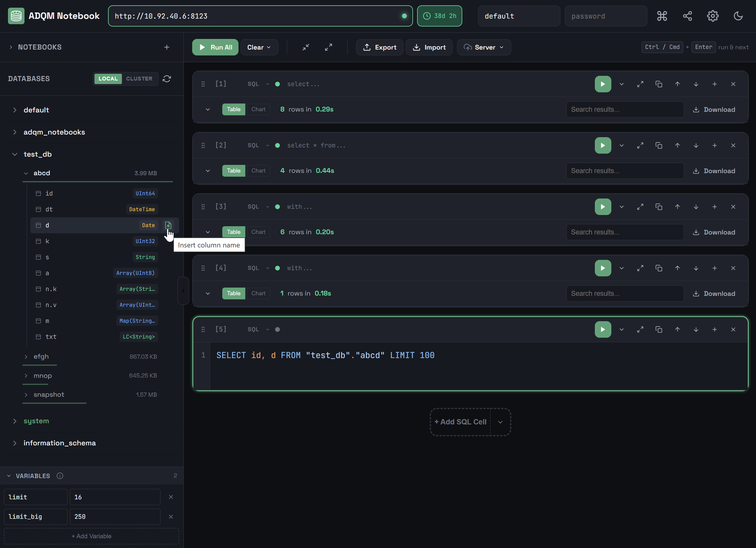Viewport: 756px width, 548px height.
Task: Switch databases view to CLUSTER
Action: [139, 79]
